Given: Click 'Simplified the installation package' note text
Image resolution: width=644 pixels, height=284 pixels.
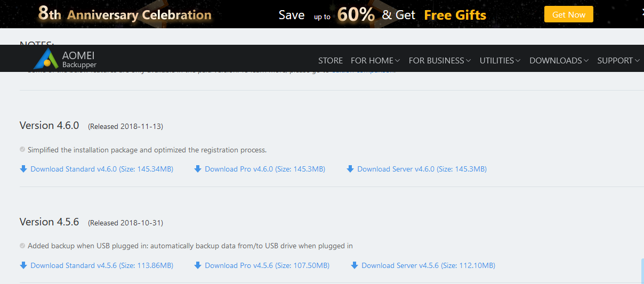Looking at the screenshot, I should click(x=147, y=150).
